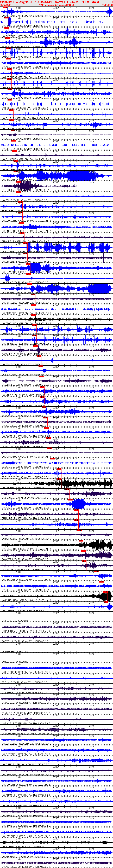Viewport: 113px width, 868px height.
Task: Click the start time 20:07:34.00 label
Action: click(5, 5)
